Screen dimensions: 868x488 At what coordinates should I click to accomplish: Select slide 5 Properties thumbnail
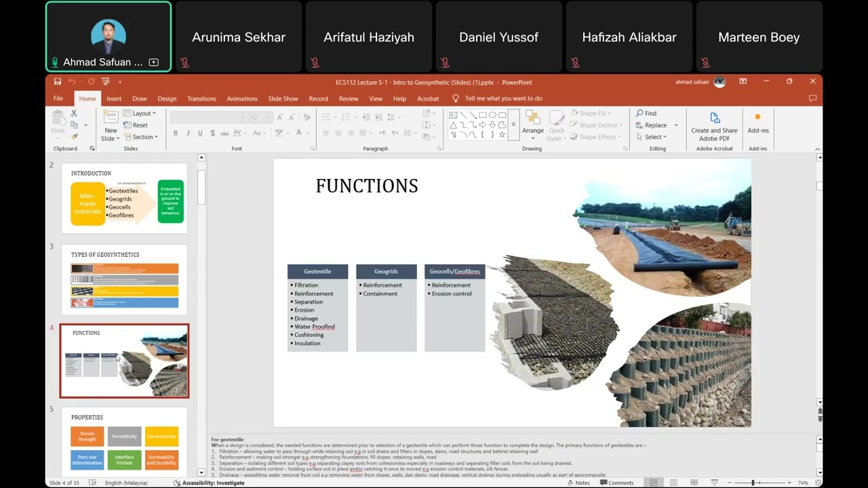point(124,441)
